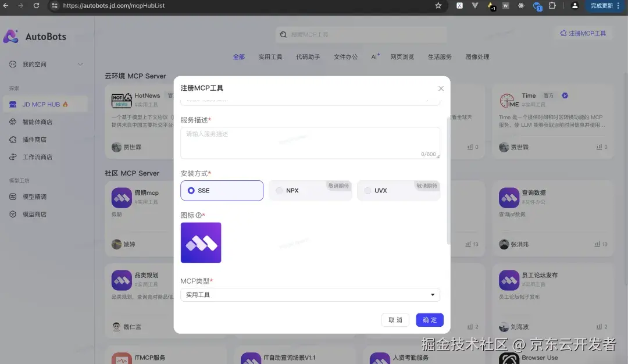Switch to the 实用工具 category tab

pyautogui.click(x=270, y=56)
